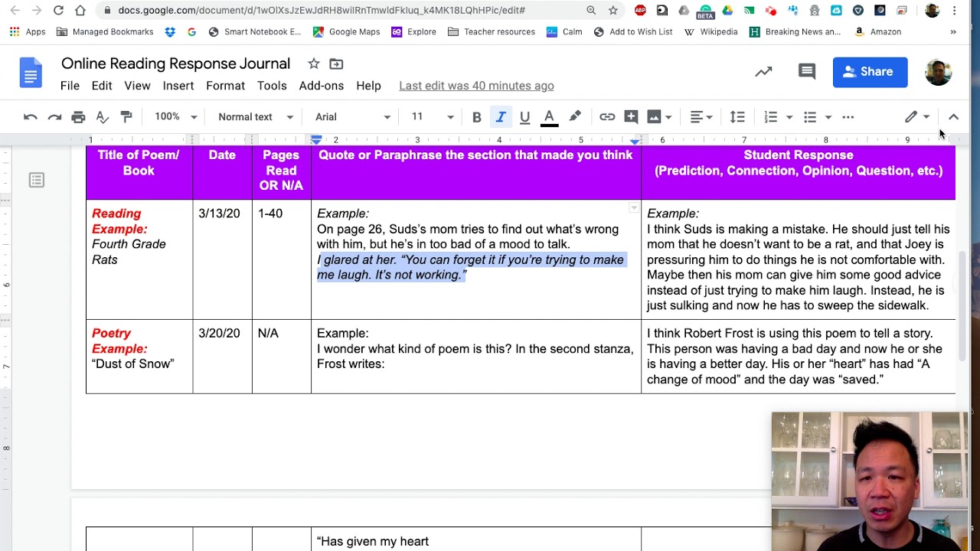Show document outline icon in left margin
Screen dimensions: 980x551
pos(36,180)
